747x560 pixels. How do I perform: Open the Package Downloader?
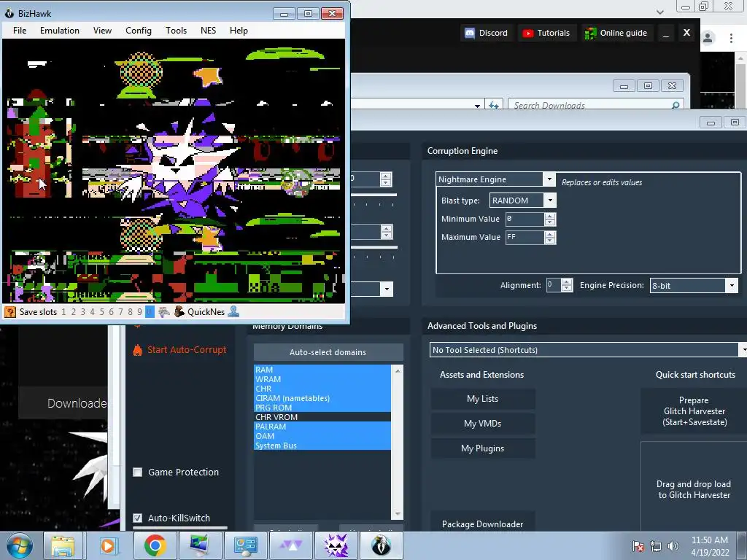pos(483,523)
